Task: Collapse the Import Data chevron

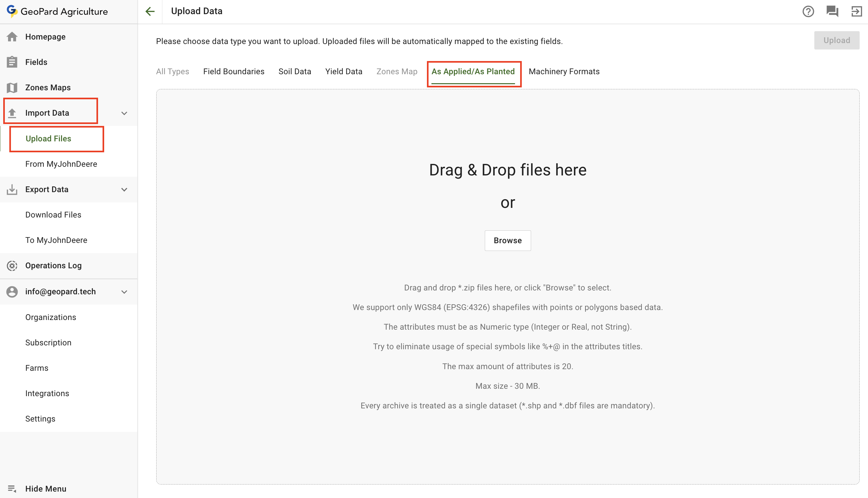Action: click(x=124, y=113)
